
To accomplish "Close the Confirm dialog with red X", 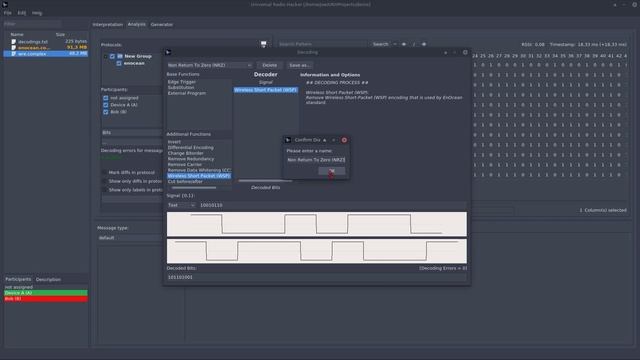I will point(344,140).
